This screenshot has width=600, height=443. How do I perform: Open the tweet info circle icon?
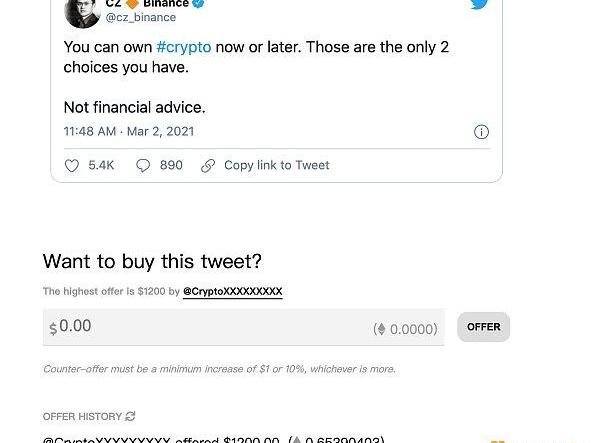click(x=481, y=132)
